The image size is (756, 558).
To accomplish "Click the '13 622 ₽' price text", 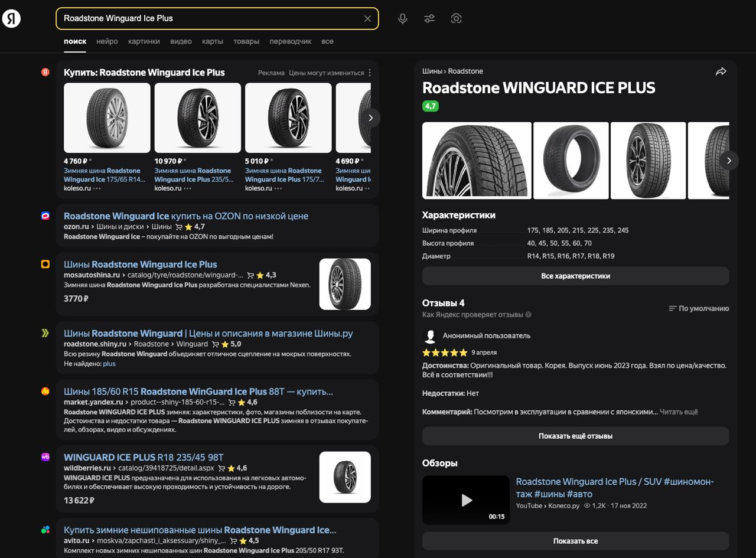I will click(79, 500).
